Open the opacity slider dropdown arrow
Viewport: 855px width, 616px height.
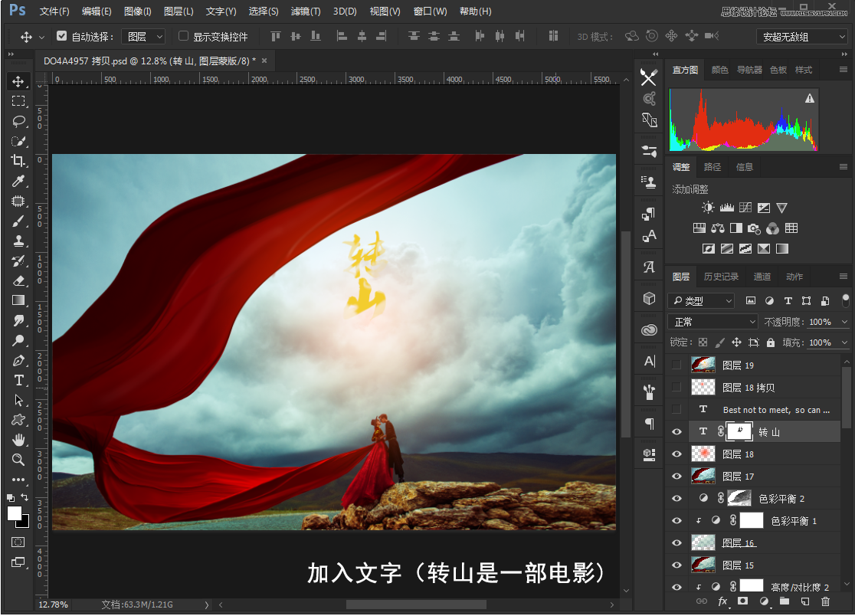pyautogui.click(x=844, y=322)
